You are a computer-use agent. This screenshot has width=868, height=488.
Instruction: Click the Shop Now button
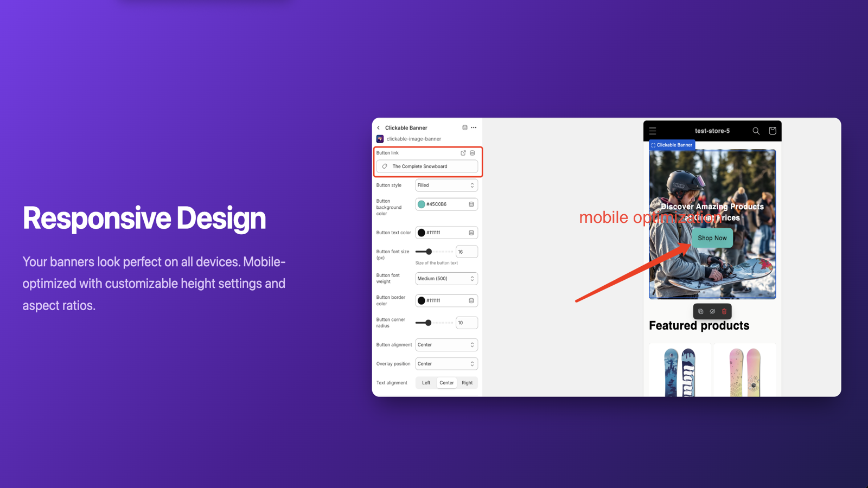(x=712, y=237)
